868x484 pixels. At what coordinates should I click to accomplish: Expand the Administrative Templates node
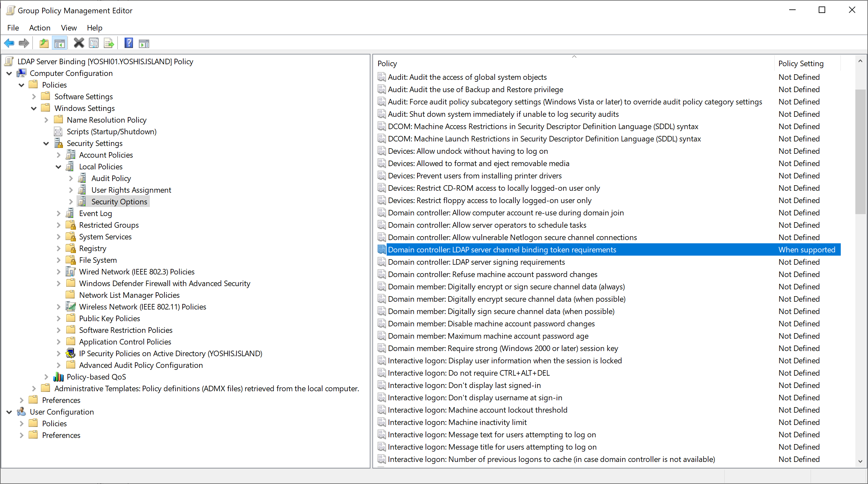34,389
